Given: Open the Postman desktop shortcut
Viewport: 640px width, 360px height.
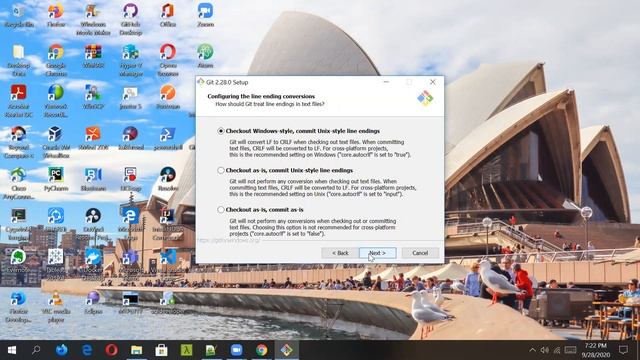Looking at the screenshot, I should [x=168, y=97].
